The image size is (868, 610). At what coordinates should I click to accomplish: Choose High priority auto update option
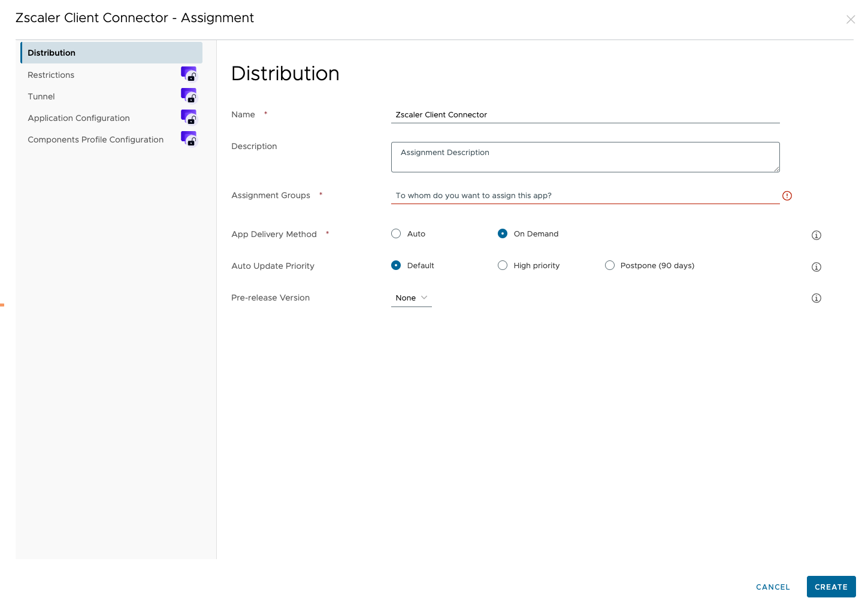[x=503, y=265]
